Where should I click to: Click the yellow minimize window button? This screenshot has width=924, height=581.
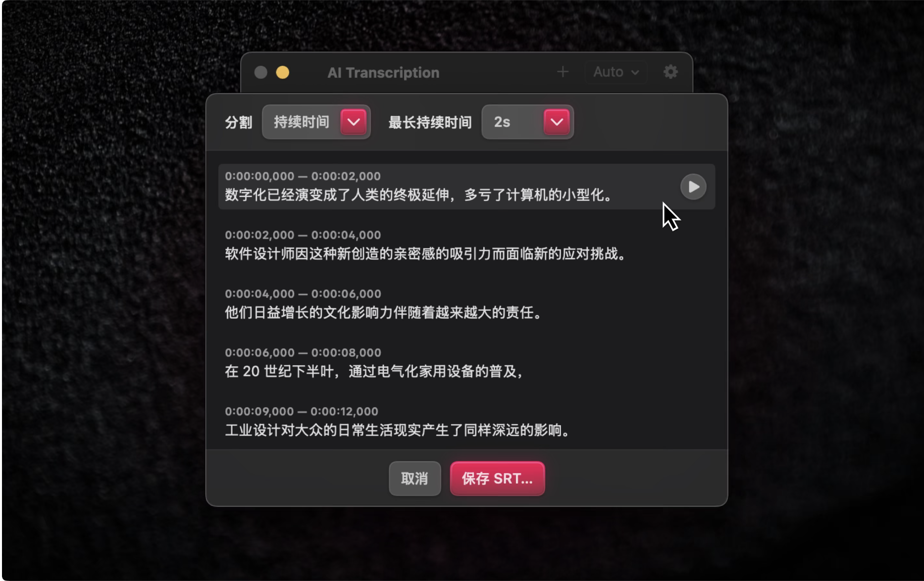pos(283,72)
